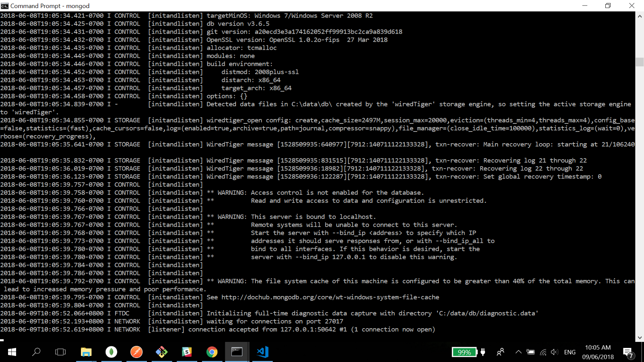
Task: Click the 'build environment:' log text
Action: click(239, 64)
